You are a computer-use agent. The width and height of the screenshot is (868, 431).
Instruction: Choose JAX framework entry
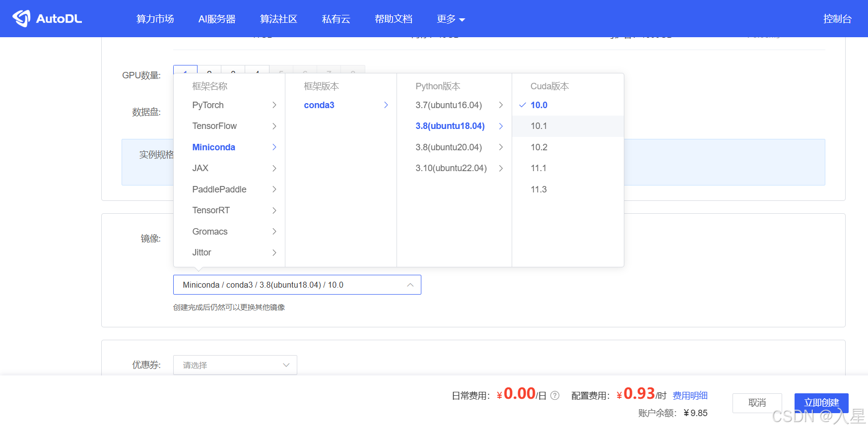(229, 168)
